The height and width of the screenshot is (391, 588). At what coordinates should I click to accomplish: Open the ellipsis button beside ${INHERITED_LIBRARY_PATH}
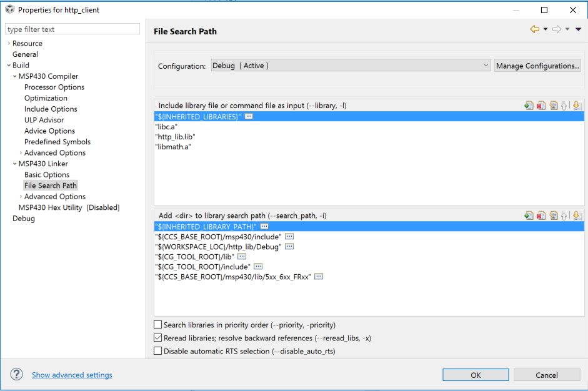264,227
